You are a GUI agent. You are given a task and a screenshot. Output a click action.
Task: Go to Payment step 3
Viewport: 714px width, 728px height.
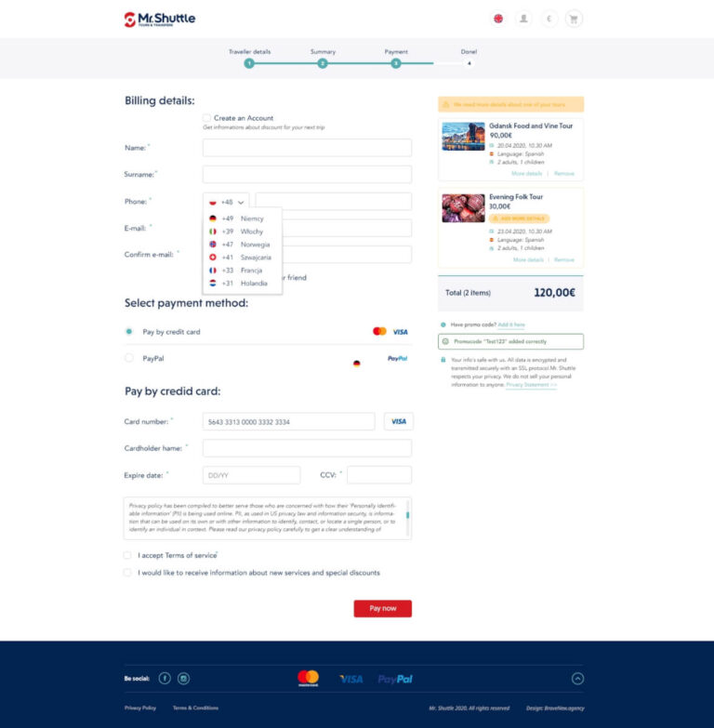click(x=396, y=63)
